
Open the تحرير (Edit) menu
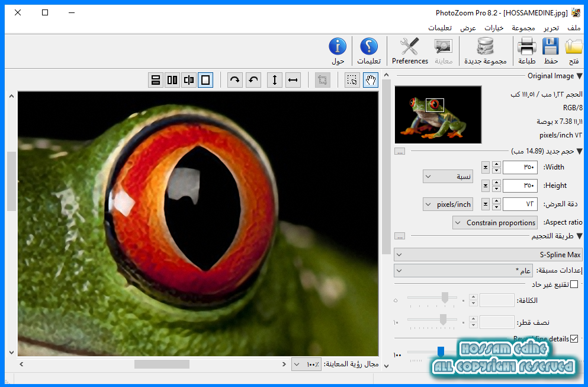point(551,28)
